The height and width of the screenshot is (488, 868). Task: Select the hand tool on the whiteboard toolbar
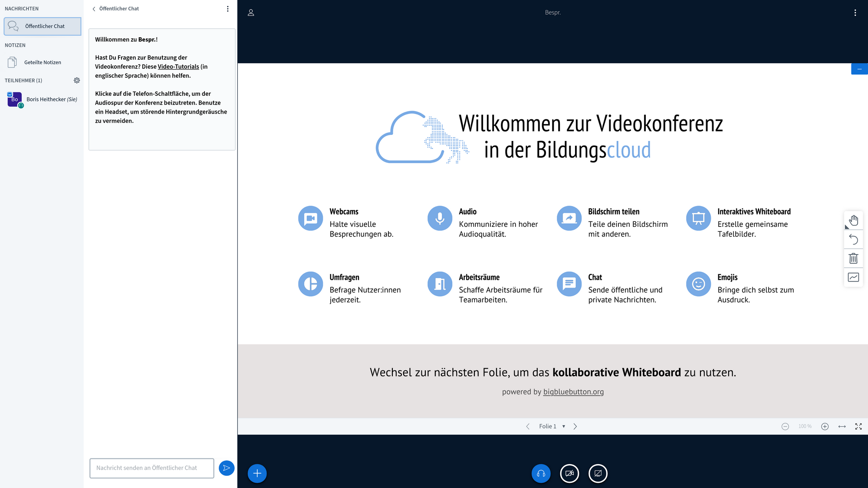[x=853, y=220]
